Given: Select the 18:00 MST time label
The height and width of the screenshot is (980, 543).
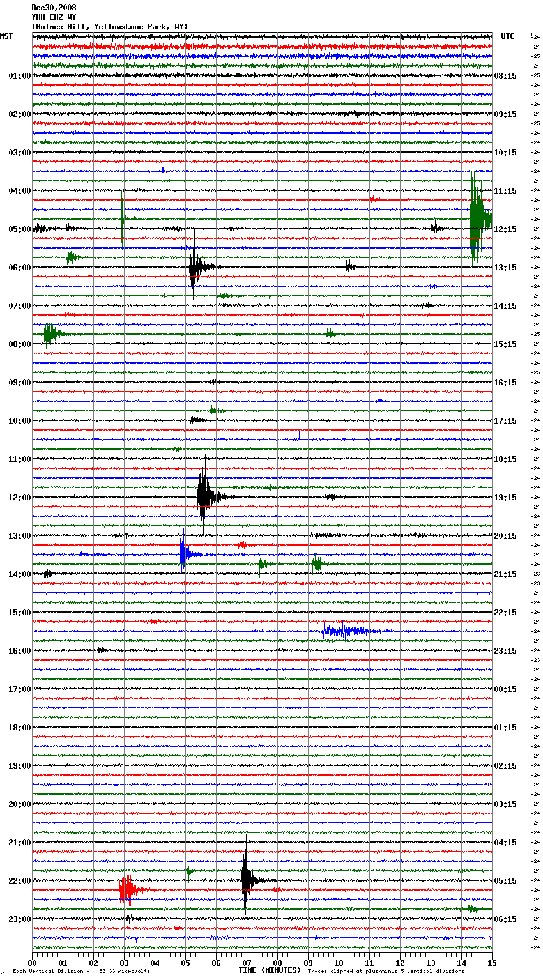Looking at the screenshot, I should coord(19,728).
